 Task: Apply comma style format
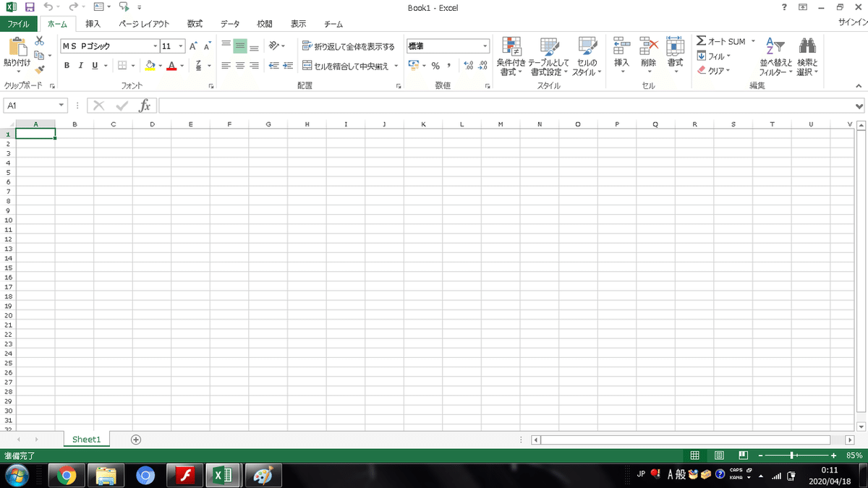point(448,66)
